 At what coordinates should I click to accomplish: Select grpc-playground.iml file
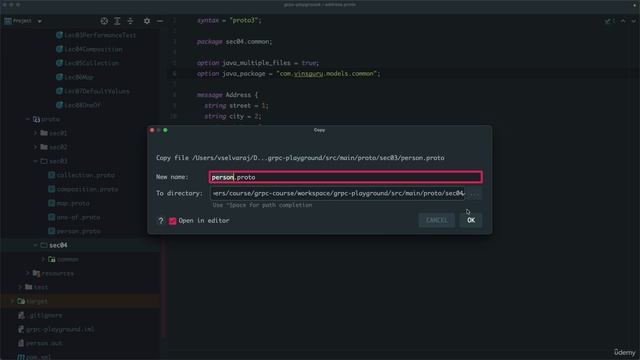coord(60,329)
